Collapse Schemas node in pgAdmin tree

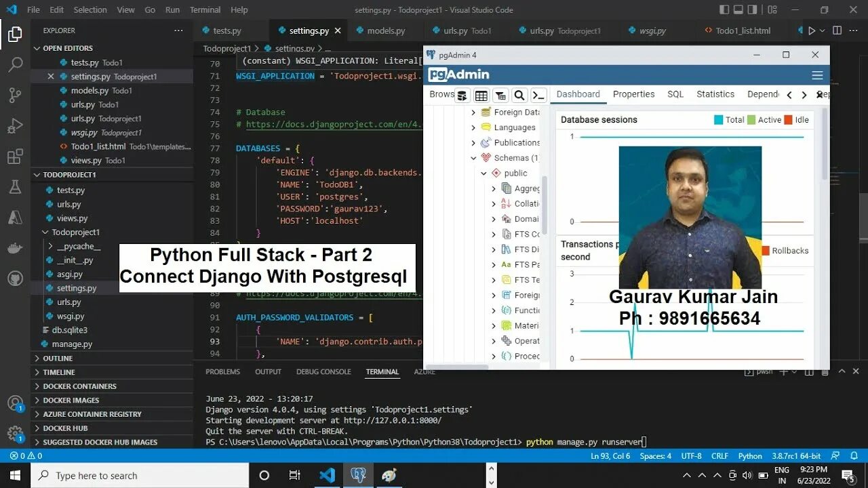[x=473, y=158]
